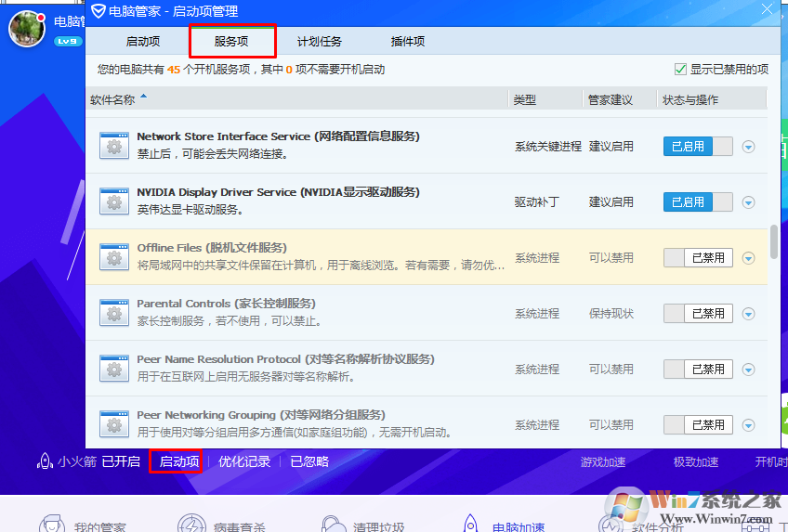Open the 计划任务 tab
Viewport: 788px width, 532px height.
[319, 41]
